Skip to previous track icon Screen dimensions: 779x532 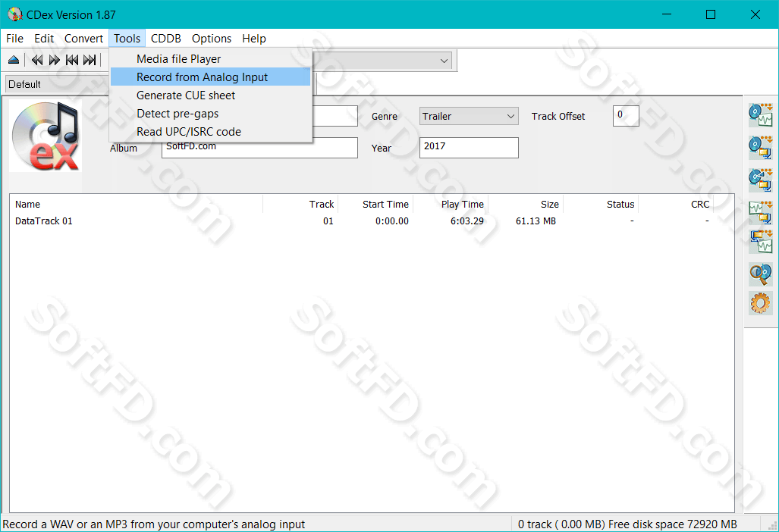72,60
